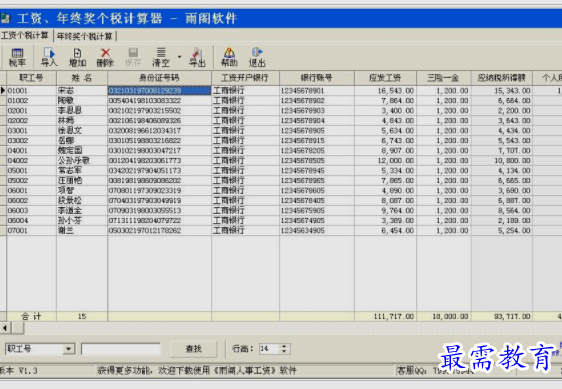Click the total 18,000.00 in 合计 row
Viewport: 562px width, 389px height.
pos(443,317)
